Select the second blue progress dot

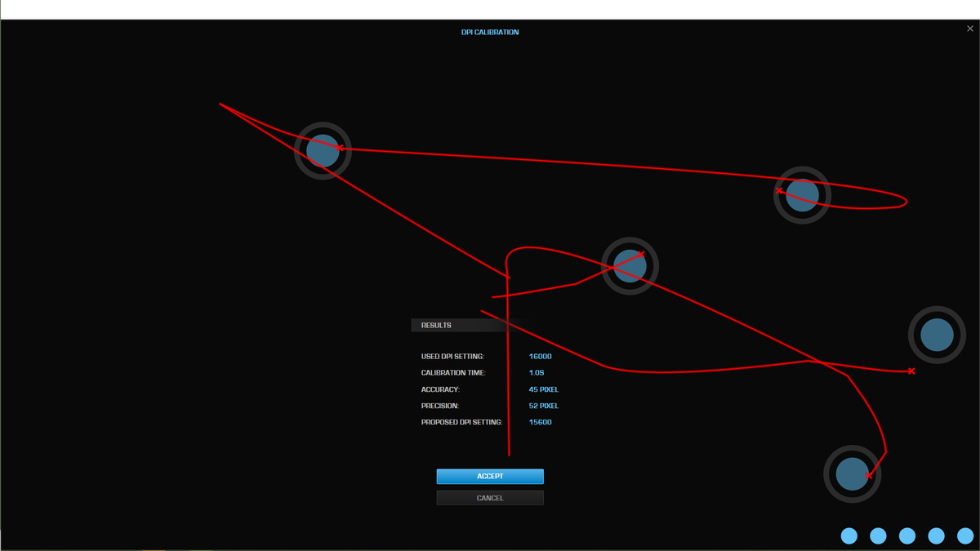pyautogui.click(x=878, y=535)
